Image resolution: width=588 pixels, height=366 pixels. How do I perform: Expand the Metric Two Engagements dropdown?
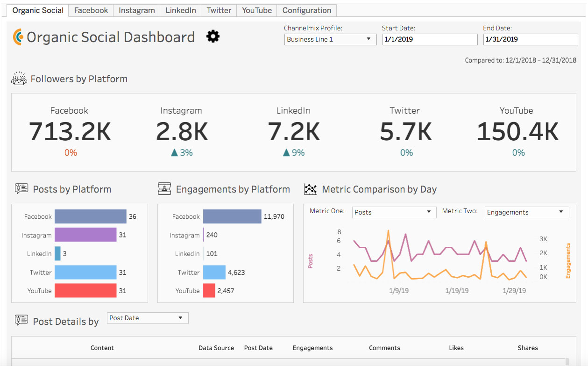point(526,212)
